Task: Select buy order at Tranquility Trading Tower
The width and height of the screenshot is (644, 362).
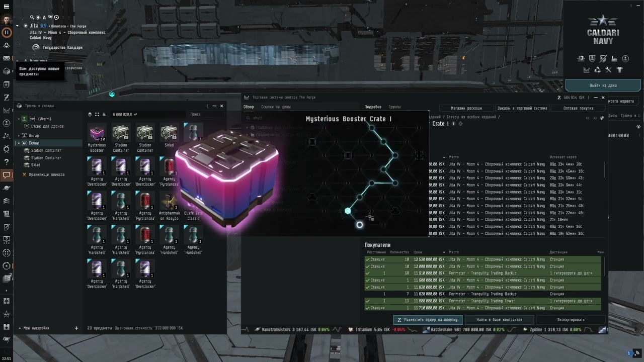Action: pos(482,301)
